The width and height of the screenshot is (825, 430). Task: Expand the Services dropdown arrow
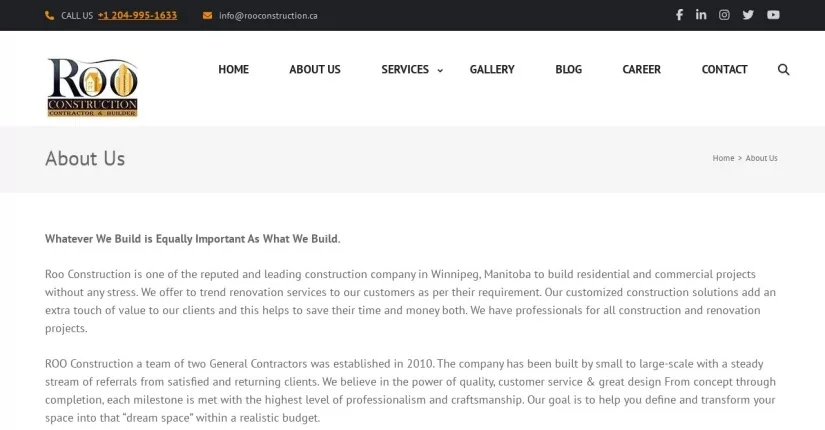click(x=440, y=71)
